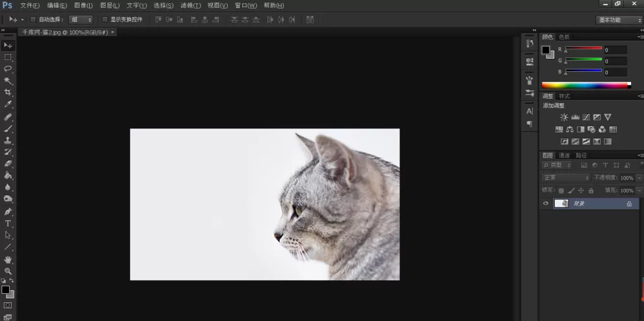Select the Eraser tool
Screen dimensions: 644x321
pyautogui.click(x=8, y=163)
